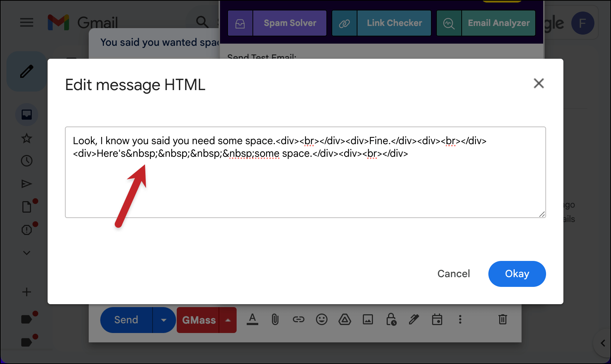
Task: Click Send in the compose window
Action: point(126,320)
